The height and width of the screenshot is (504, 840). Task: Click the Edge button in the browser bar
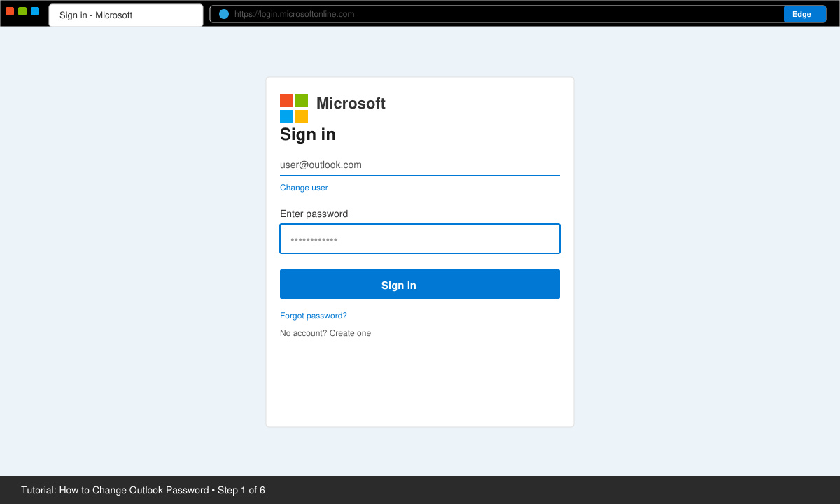(805, 14)
